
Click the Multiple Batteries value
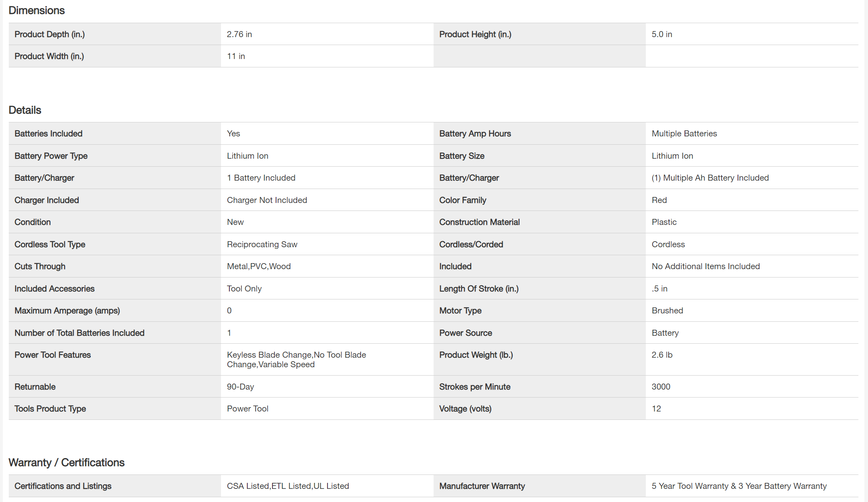click(684, 134)
